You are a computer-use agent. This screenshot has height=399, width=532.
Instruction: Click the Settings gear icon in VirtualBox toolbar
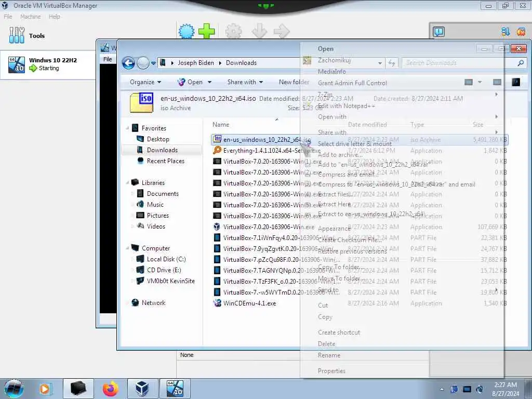tap(234, 31)
